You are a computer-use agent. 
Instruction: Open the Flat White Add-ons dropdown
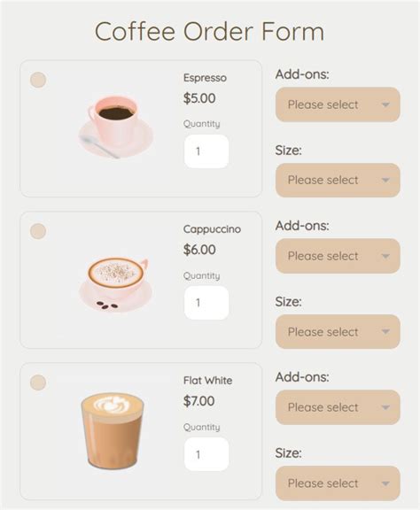click(338, 407)
